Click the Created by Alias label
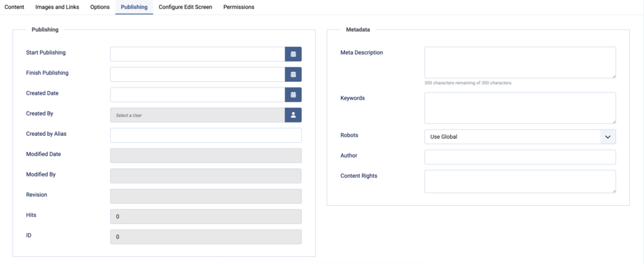 coord(46,134)
